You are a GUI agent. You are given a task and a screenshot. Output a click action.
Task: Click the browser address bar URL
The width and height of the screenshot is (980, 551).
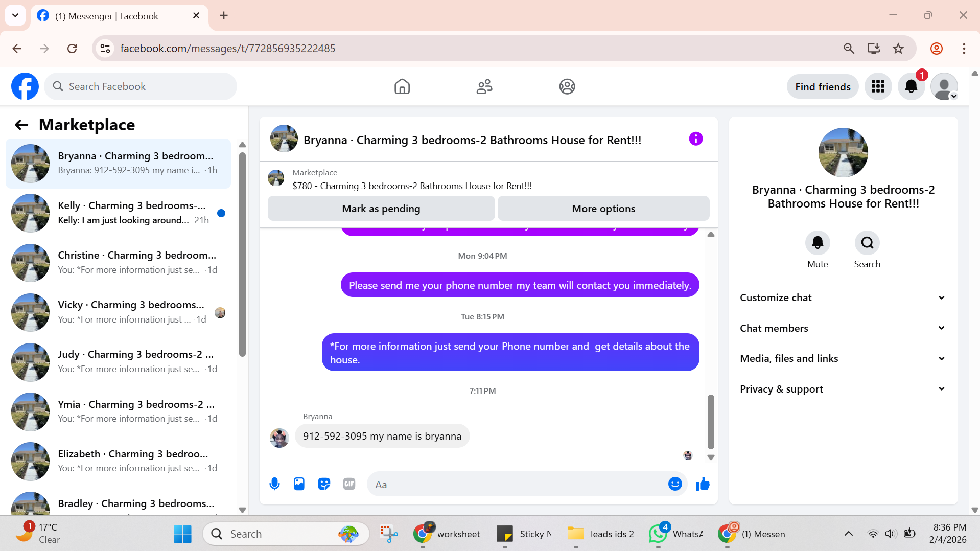[x=228, y=49]
